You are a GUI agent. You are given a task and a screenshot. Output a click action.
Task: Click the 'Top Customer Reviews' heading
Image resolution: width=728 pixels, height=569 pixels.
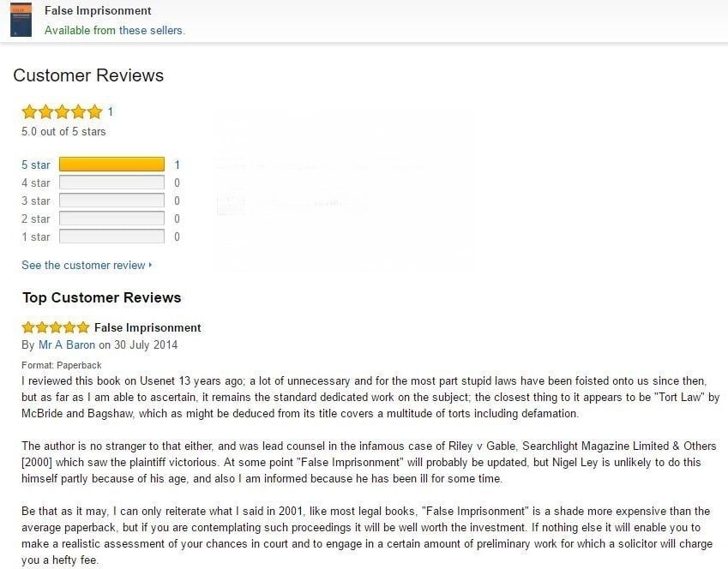pyautogui.click(x=102, y=297)
